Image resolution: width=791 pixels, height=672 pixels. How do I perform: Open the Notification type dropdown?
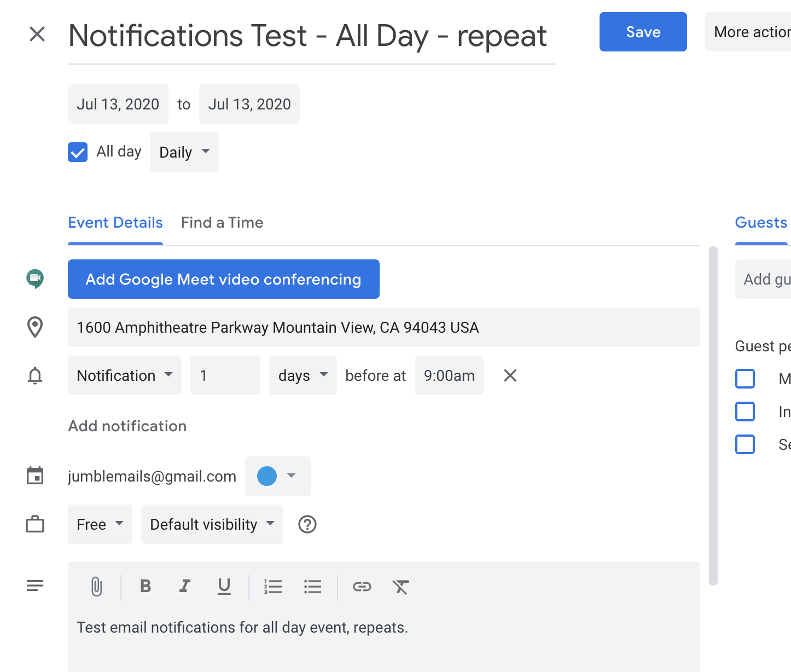[124, 375]
